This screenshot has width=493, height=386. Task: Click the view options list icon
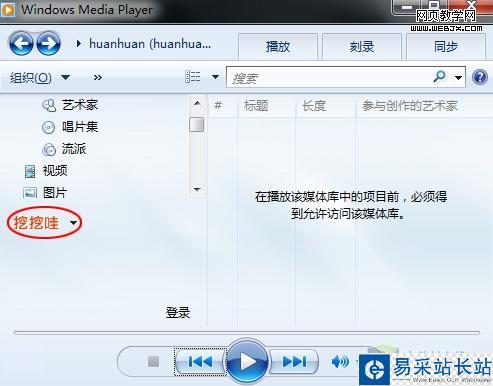coord(193,77)
